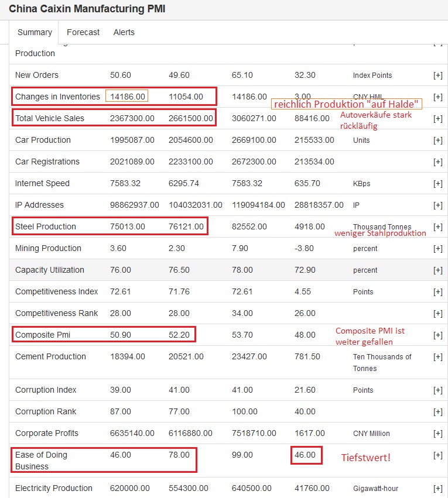The width and height of the screenshot is (448, 498).
Task: Expand the Steel Production row [+]
Action: click(438, 227)
